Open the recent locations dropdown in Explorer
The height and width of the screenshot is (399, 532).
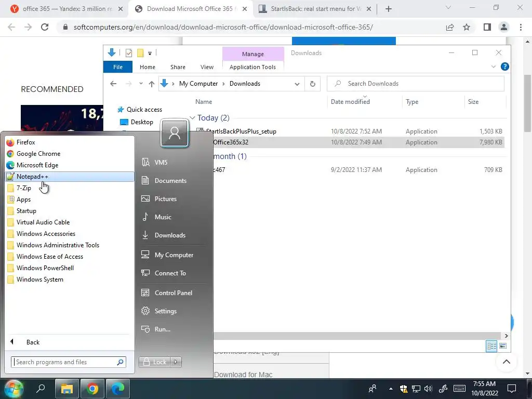click(x=141, y=84)
